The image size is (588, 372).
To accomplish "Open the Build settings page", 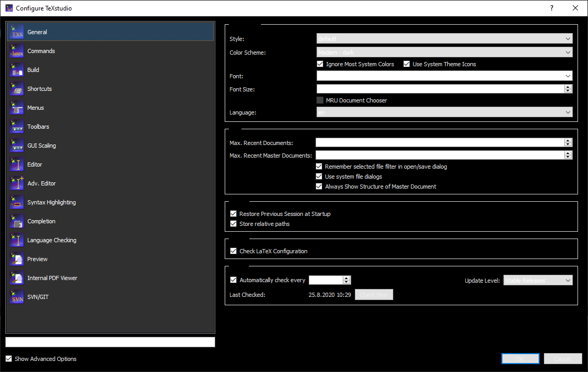I will click(110, 70).
